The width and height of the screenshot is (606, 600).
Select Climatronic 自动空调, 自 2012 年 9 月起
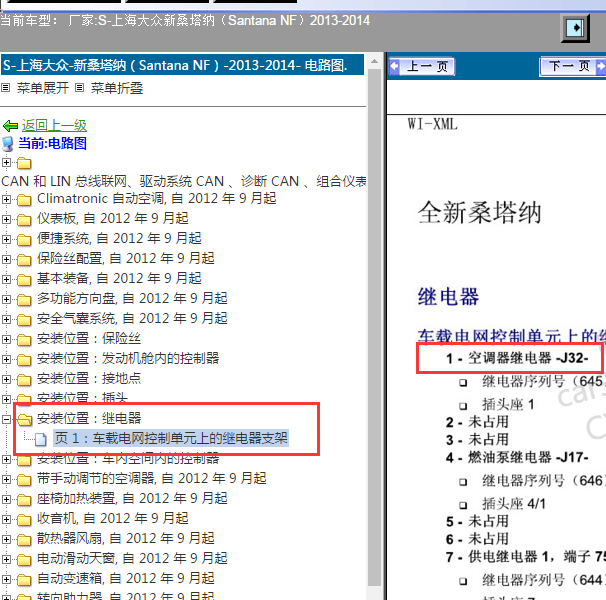pyautogui.click(x=157, y=198)
